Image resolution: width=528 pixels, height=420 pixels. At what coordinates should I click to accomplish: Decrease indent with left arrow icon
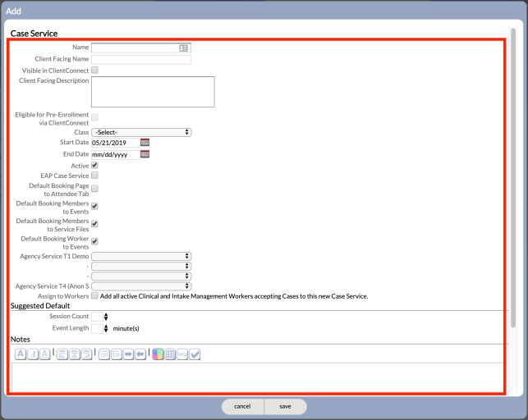click(140, 354)
